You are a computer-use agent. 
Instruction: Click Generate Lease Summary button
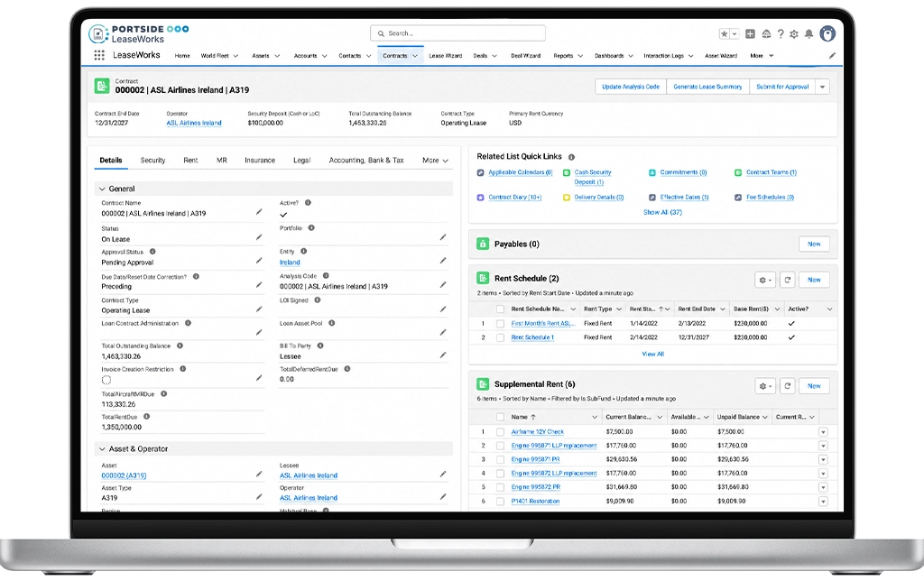[x=707, y=87]
